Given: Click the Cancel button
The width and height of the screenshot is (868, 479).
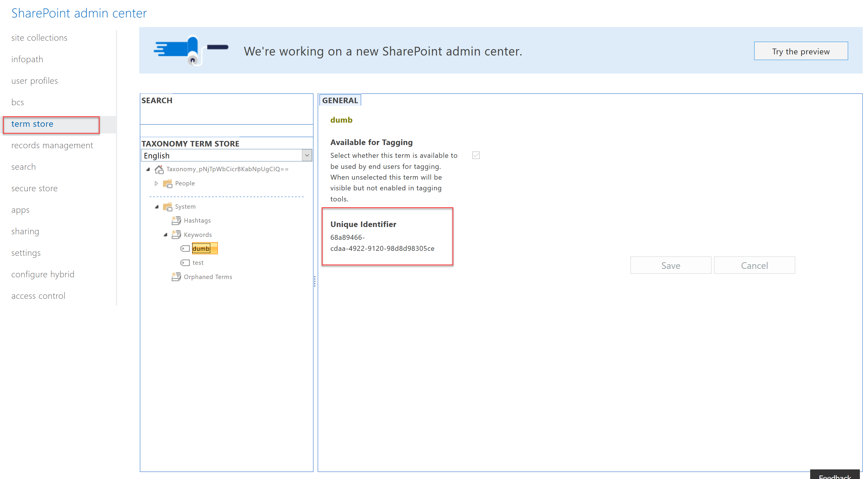Looking at the screenshot, I should coord(754,265).
